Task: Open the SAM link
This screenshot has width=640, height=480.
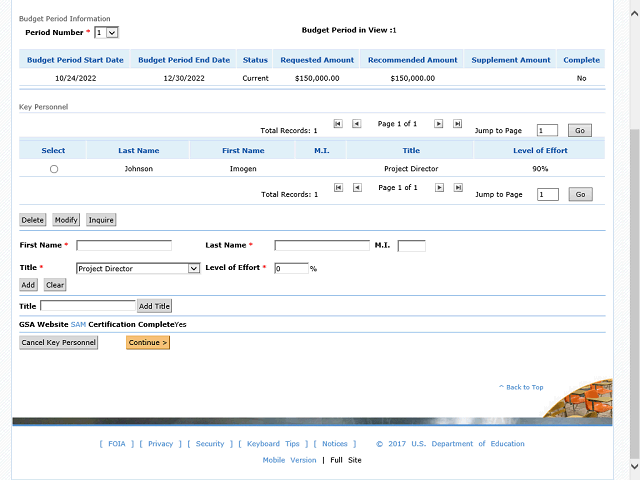Action: click(78, 325)
